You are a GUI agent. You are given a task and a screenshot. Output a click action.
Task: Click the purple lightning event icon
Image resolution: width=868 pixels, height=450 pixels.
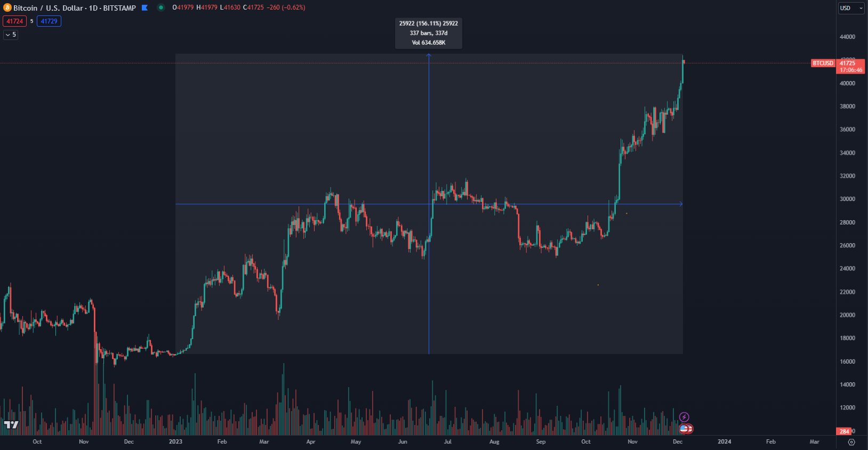tap(684, 417)
